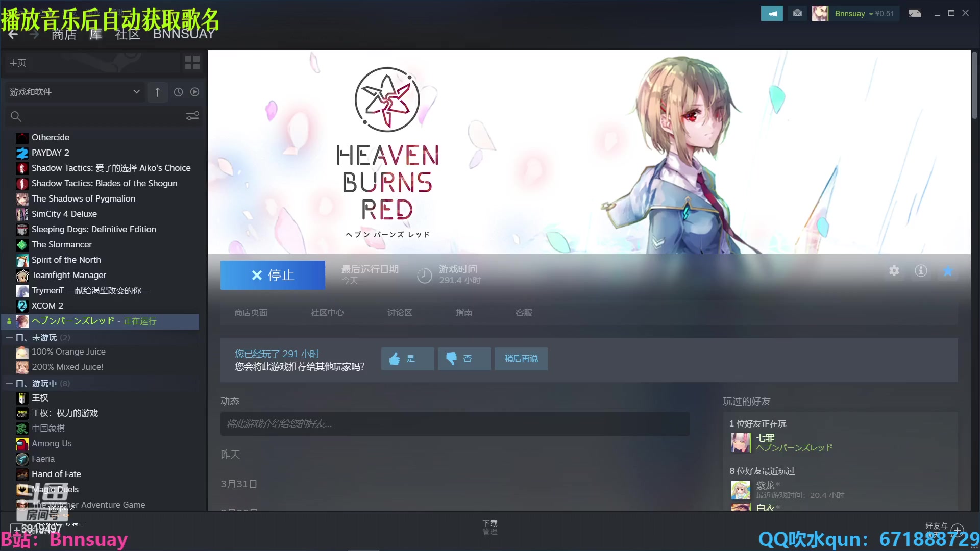Screen dimensions: 980x551
Task: Click friend 紫龙's avatar
Action: [x=741, y=490]
